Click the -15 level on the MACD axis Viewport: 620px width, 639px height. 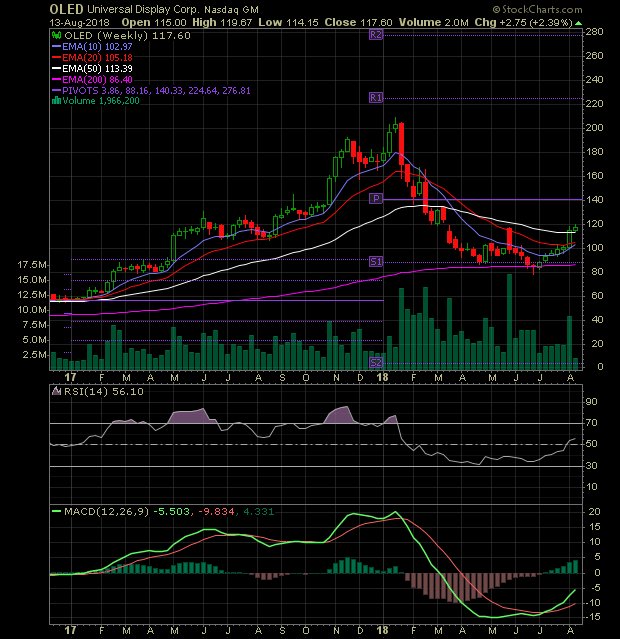click(x=592, y=617)
